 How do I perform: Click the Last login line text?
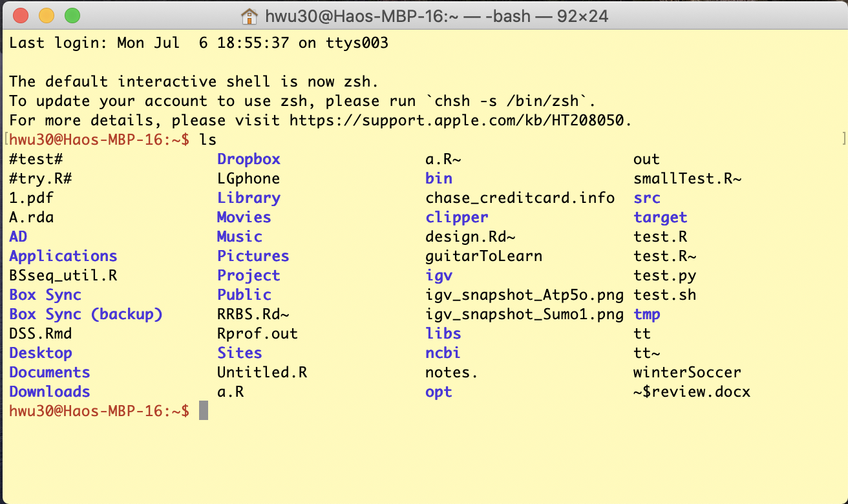click(x=199, y=43)
